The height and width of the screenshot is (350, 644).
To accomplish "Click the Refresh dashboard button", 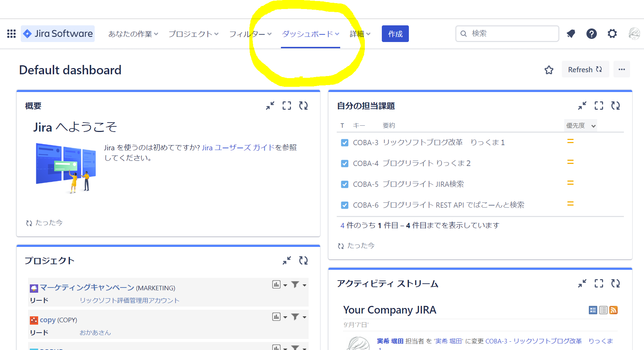I will pyautogui.click(x=585, y=69).
